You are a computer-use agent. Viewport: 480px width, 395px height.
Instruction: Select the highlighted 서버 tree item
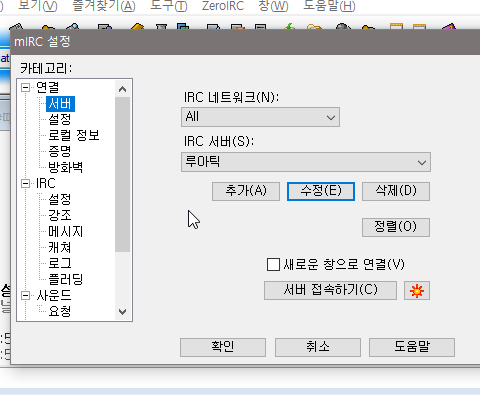60,104
